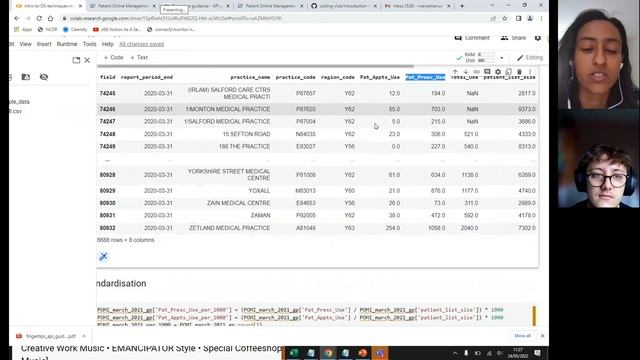Open the Chrome three-dot menu
The image size is (640, 360).
pos(542,18)
